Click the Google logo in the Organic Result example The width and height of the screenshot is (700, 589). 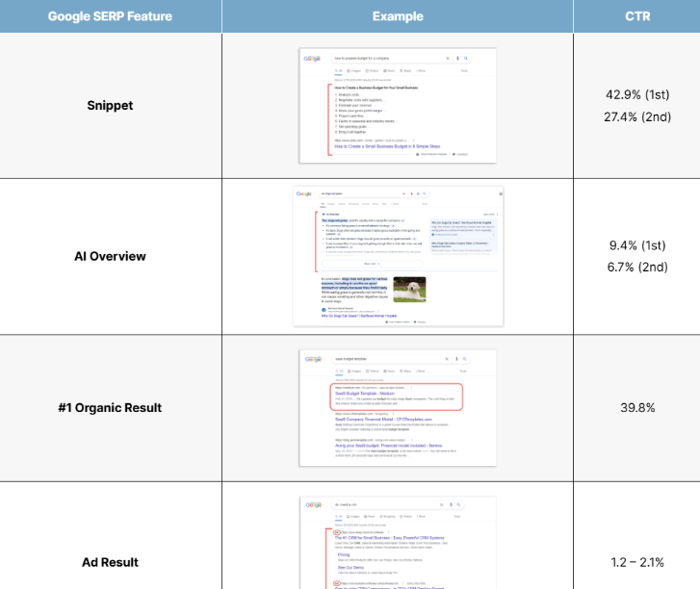click(313, 358)
